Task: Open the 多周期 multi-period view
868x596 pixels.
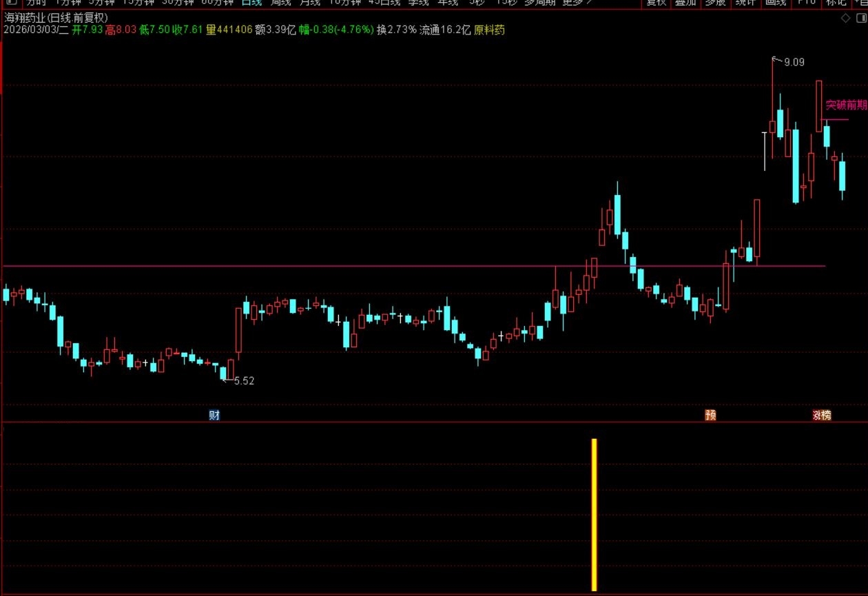Action: click(x=539, y=2)
